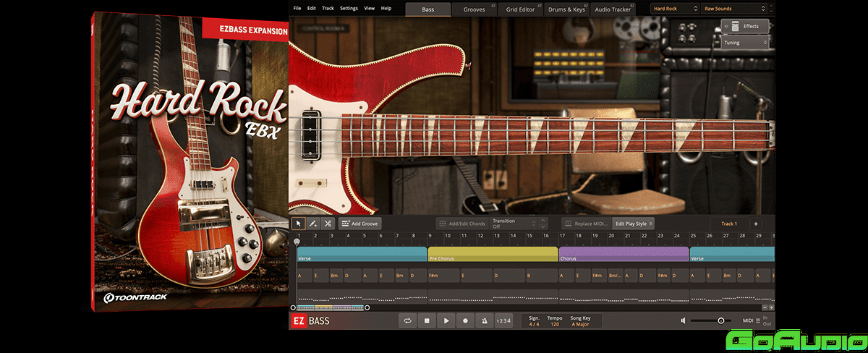Stop playback with the stop button
The image size is (868, 353).
[x=427, y=320]
